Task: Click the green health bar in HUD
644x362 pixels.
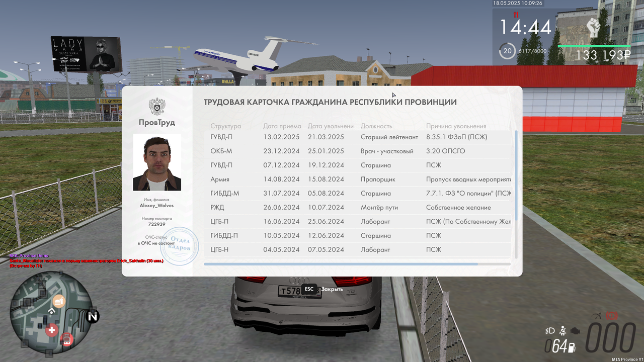Action: (x=594, y=46)
